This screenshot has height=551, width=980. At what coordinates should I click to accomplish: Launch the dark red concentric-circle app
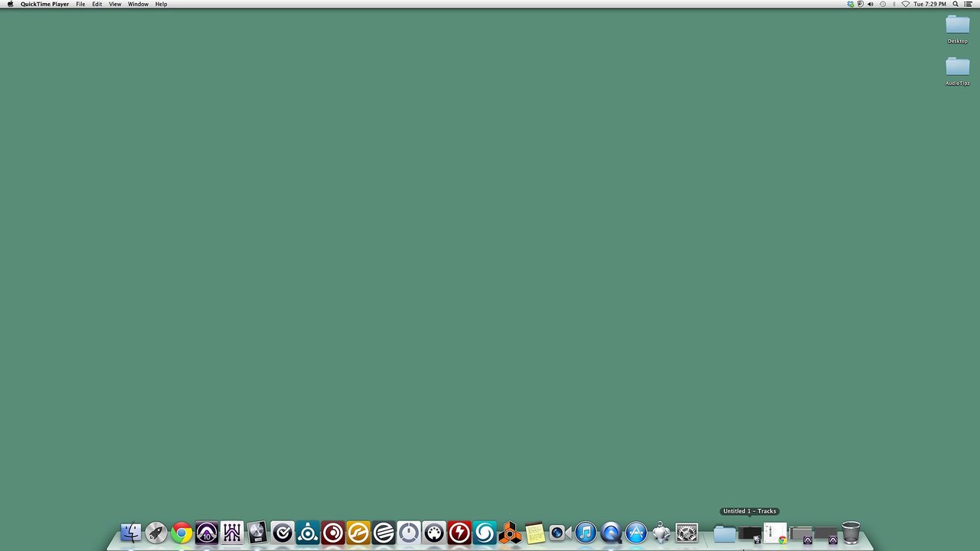[333, 532]
